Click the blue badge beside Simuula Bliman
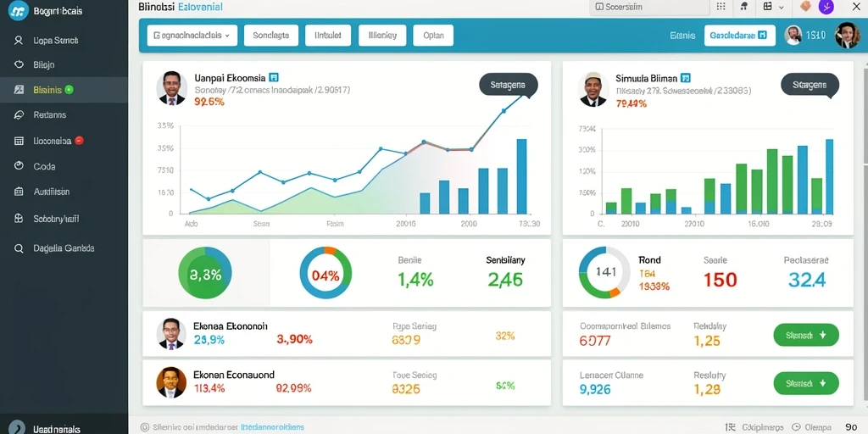Viewport: 868px width, 434px height. pos(685,78)
